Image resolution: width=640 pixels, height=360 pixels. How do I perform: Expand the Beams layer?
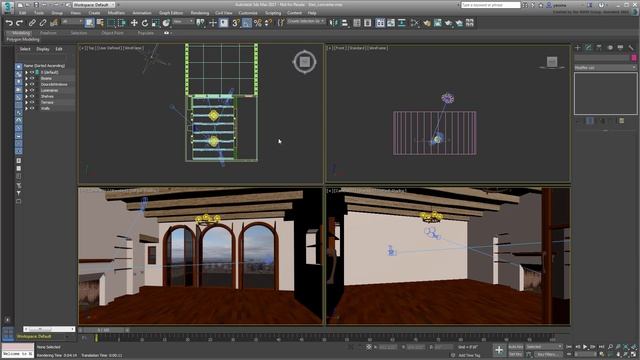click(27, 78)
